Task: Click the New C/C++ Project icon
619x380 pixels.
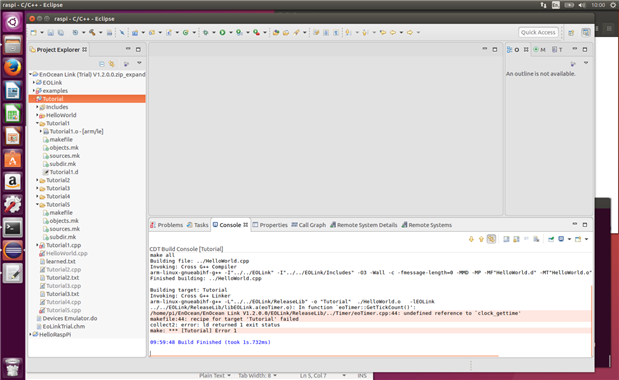Action: 135,33
